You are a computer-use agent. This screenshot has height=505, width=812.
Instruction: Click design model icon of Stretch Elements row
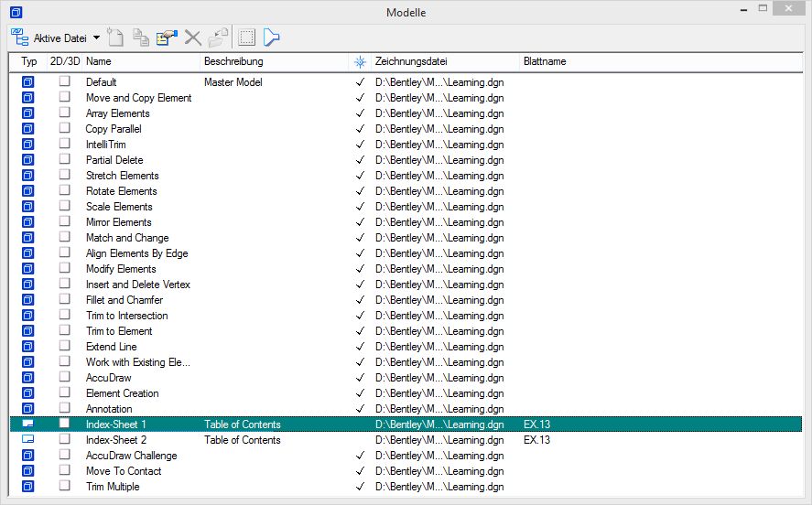tap(28, 175)
